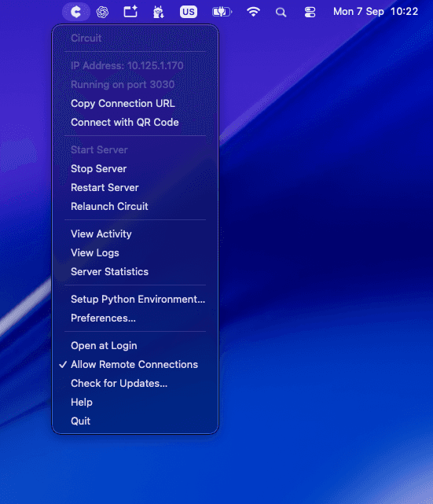Show Server Statistics
The width and height of the screenshot is (433, 504).
coord(135,271)
